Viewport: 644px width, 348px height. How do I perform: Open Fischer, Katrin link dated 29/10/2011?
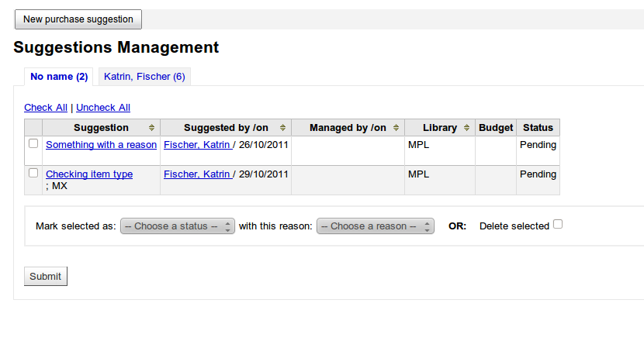point(197,174)
